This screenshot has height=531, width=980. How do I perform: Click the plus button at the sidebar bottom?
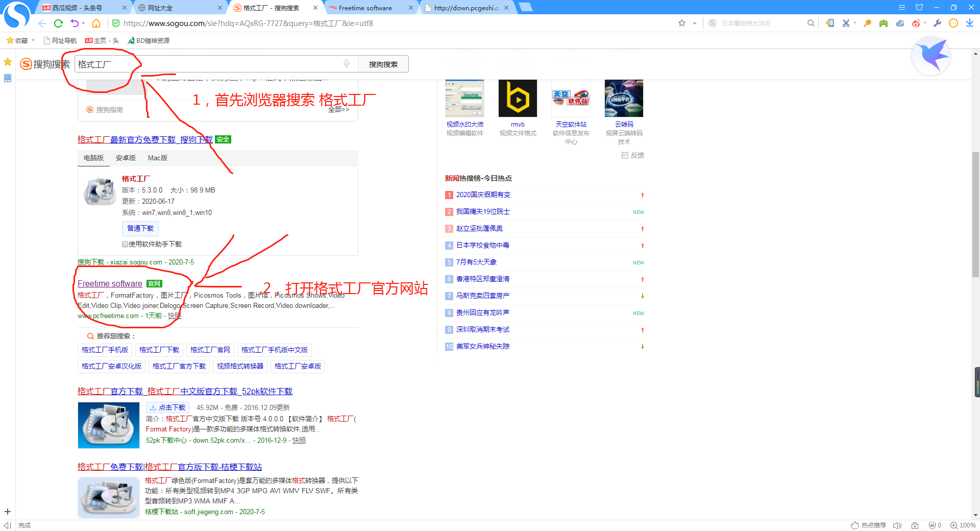pos(8,512)
